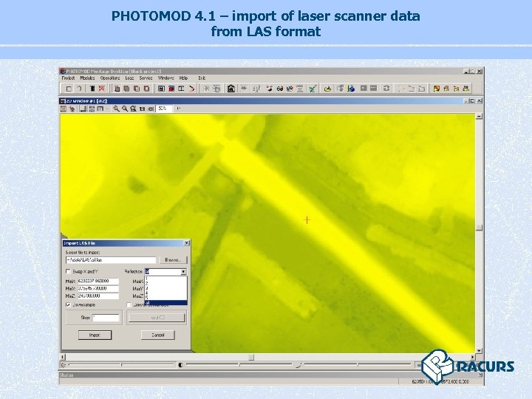
Task: Click the Import button
Action: (x=95, y=335)
